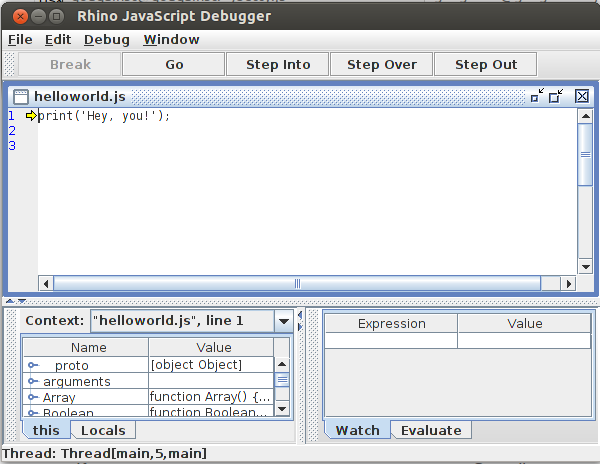Click the Thread[main,5,main] status text
This screenshot has width=600, height=464.
134,453
